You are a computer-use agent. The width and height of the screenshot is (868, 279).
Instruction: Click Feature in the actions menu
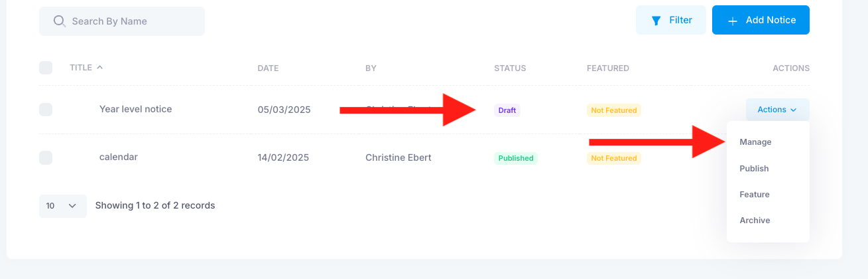755,195
